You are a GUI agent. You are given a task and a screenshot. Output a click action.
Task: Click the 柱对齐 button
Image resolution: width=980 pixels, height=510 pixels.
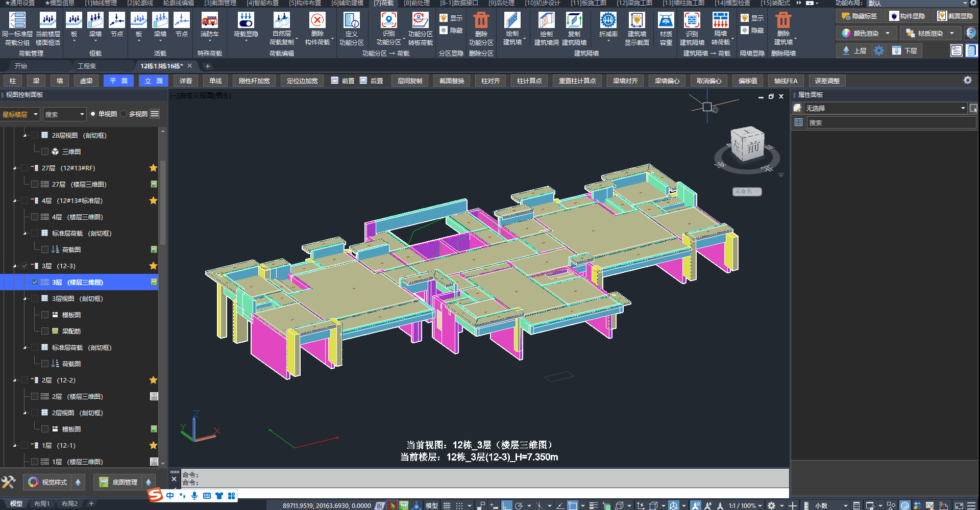coord(491,81)
